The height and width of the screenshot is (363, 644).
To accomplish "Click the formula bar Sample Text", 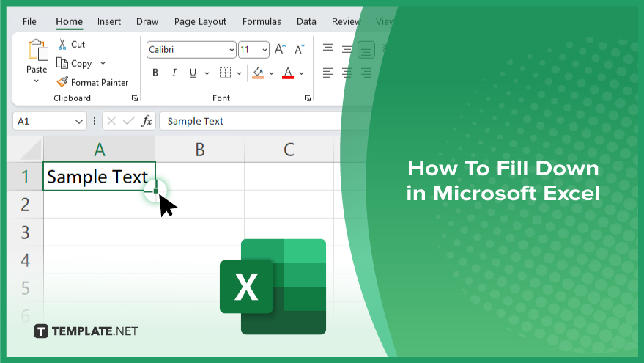I will (x=196, y=121).
